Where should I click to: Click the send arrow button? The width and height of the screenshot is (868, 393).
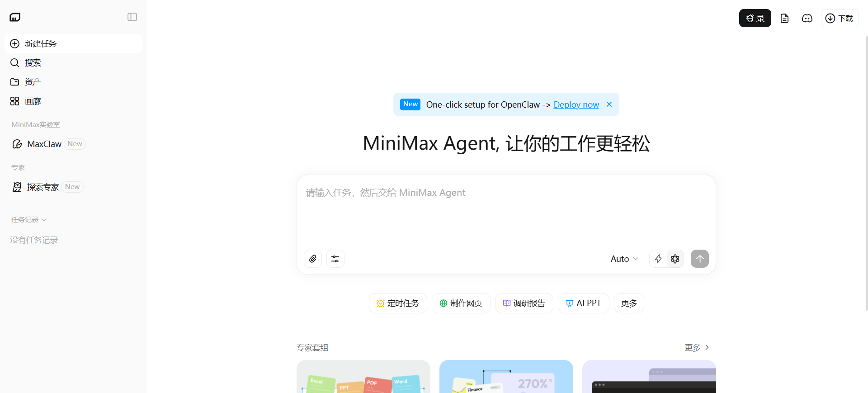coord(700,259)
